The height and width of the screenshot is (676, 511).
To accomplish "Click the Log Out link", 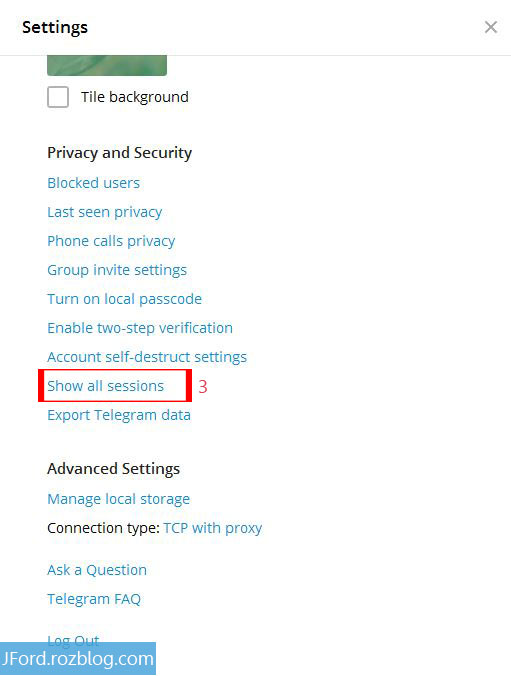I will point(73,640).
